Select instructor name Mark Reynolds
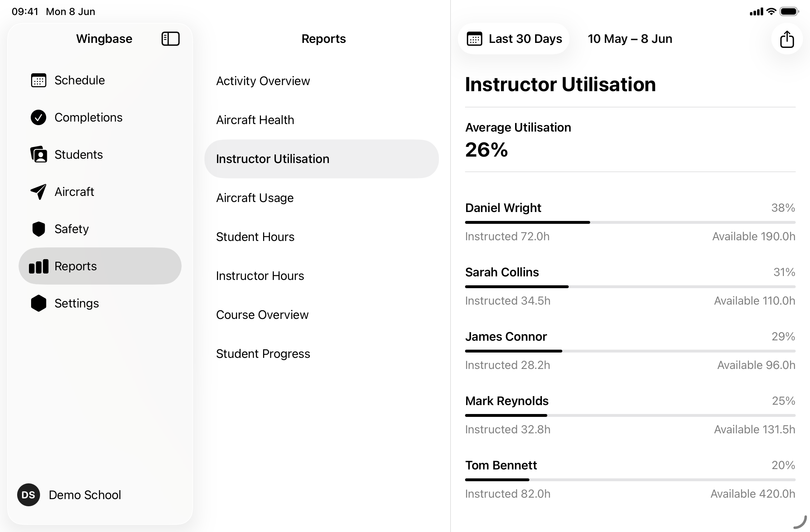 click(x=507, y=401)
